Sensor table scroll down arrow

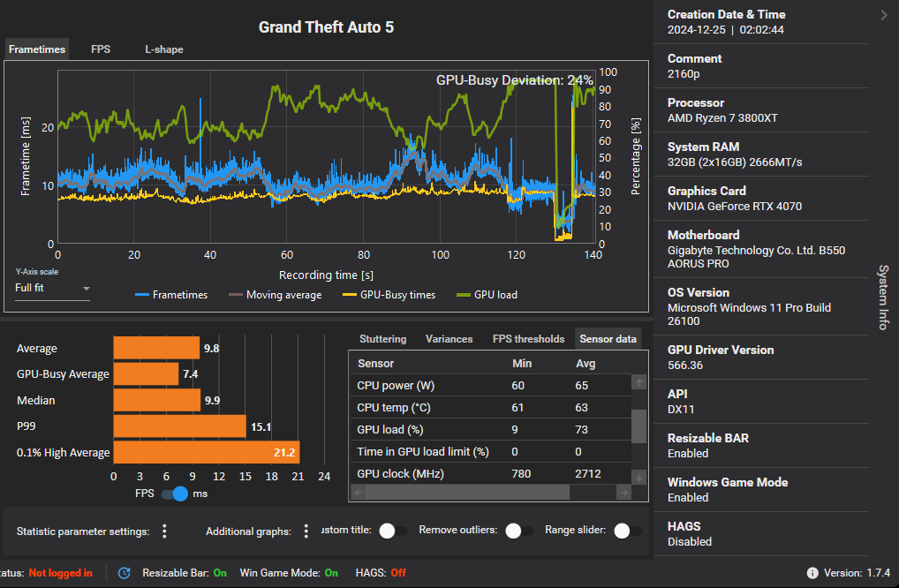[x=638, y=477]
